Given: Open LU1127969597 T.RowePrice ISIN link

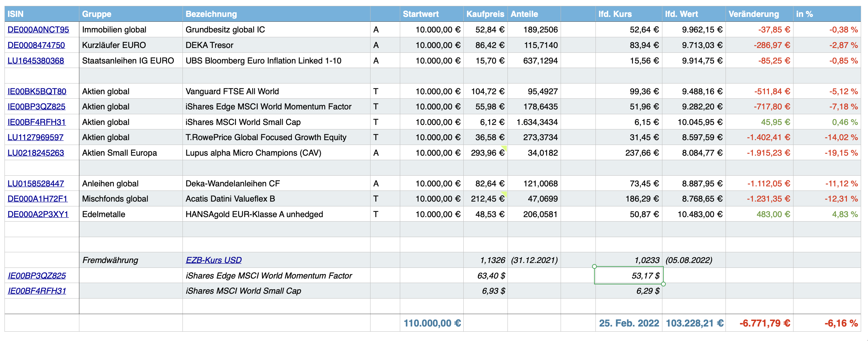Looking at the screenshot, I should (36, 137).
